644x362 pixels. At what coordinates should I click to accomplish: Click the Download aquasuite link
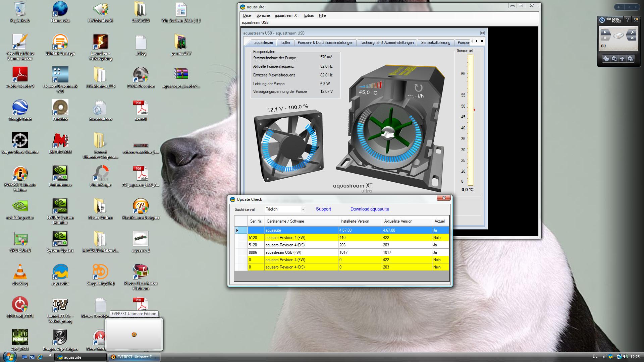(370, 209)
